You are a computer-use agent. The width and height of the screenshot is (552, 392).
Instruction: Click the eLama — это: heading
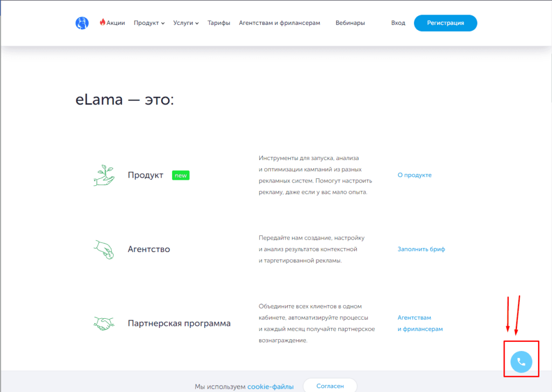pos(125,100)
